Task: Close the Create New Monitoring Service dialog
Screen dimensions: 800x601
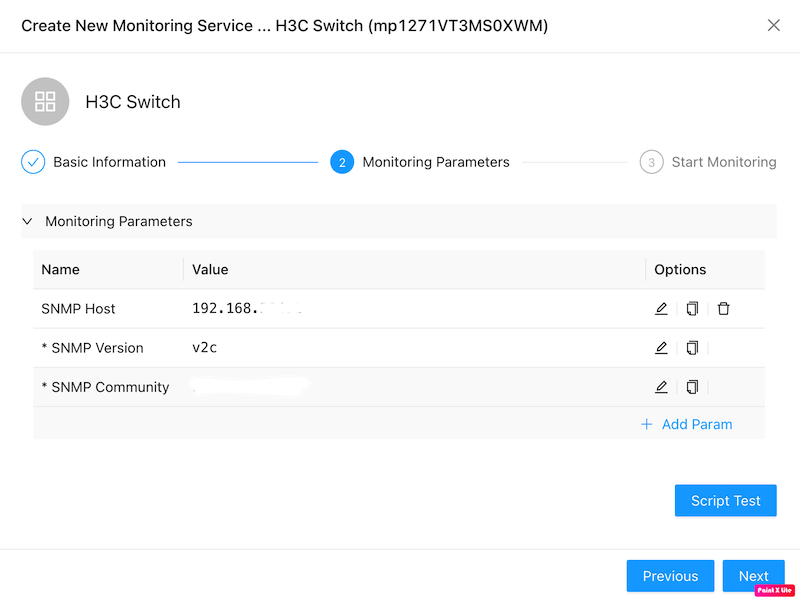Action: (773, 26)
